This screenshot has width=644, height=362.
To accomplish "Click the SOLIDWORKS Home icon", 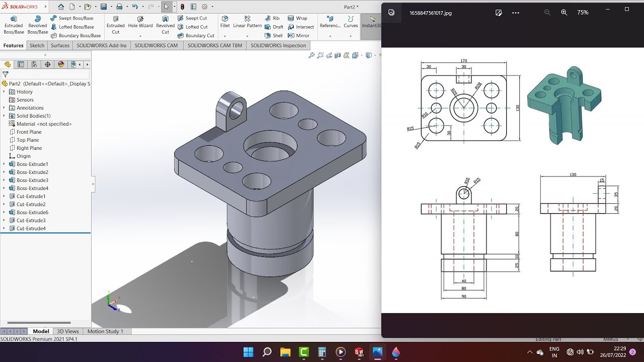I will tap(61, 7).
